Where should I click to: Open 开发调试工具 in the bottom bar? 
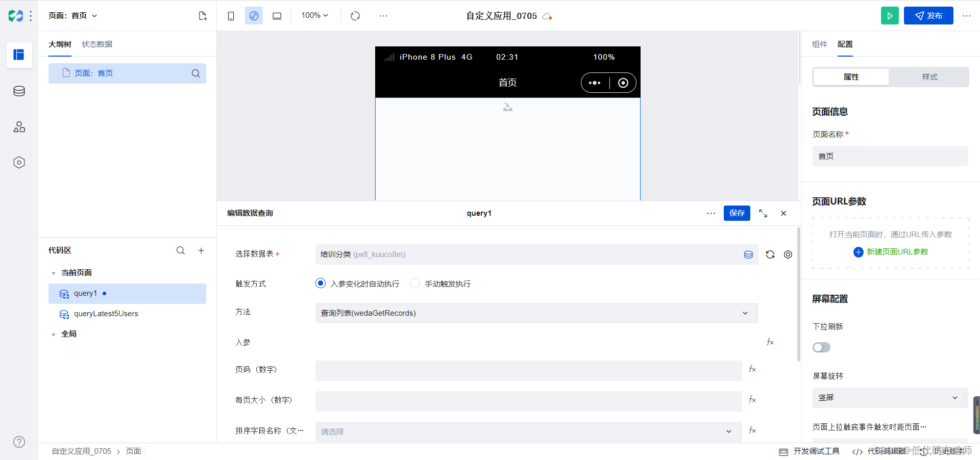pyautogui.click(x=810, y=451)
